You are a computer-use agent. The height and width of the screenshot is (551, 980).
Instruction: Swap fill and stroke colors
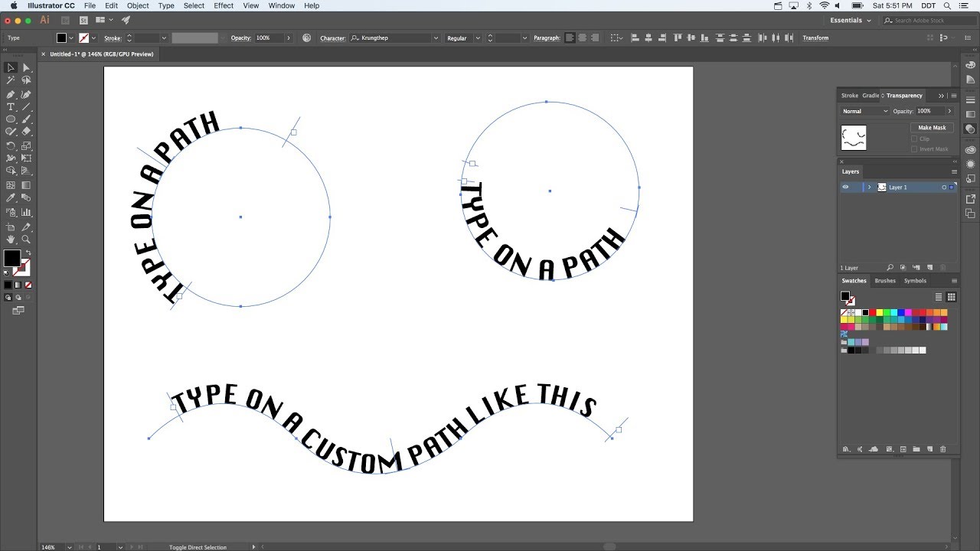coord(28,253)
